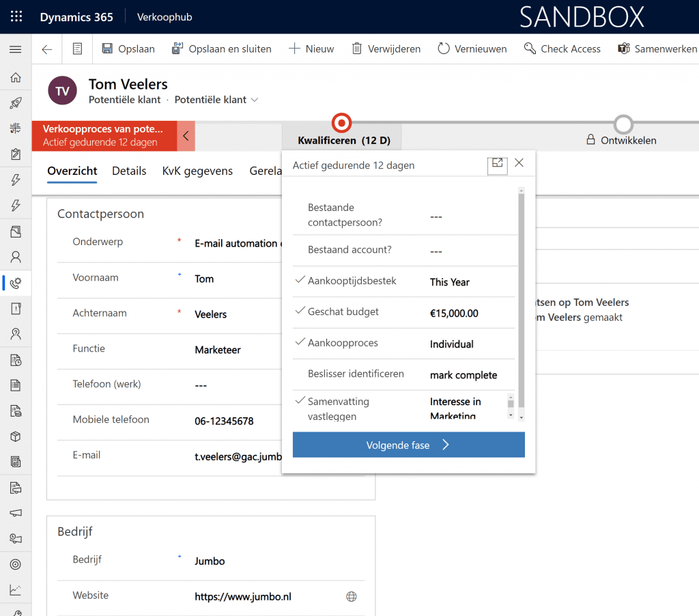This screenshot has width=699, height=616.
Task: Open website via the globe icon
Action: [352, 597]
